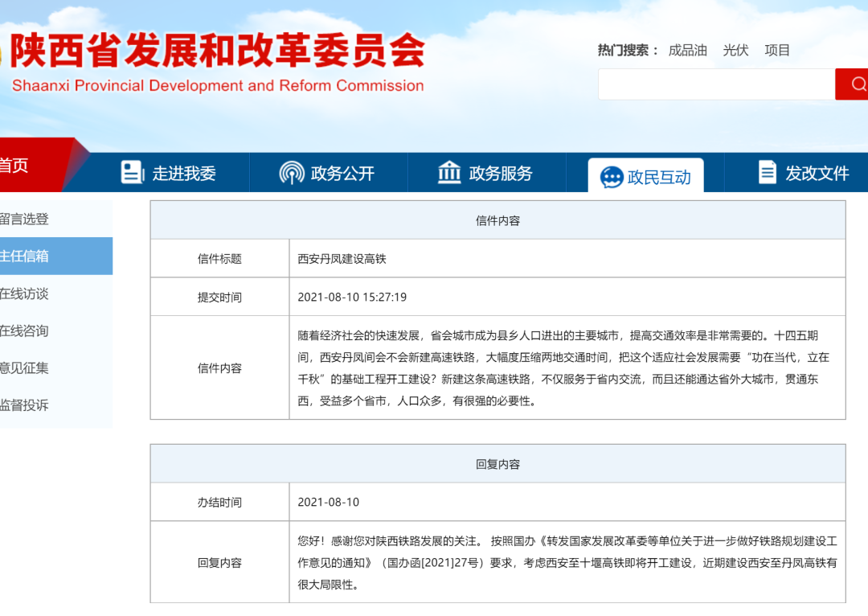Click hot search term 光伏
This screenshot has height=616, width=868.
click(x=735, y=50)
